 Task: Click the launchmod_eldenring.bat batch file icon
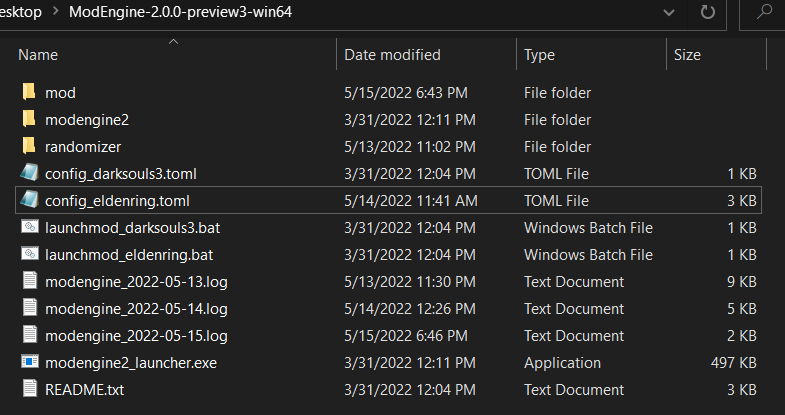point(29,255)
